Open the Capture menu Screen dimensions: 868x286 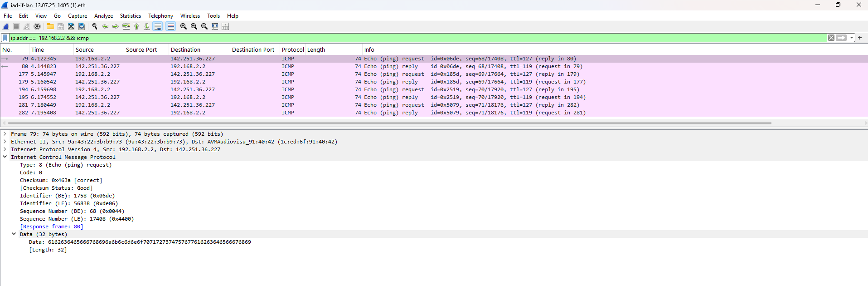point(78,15)
